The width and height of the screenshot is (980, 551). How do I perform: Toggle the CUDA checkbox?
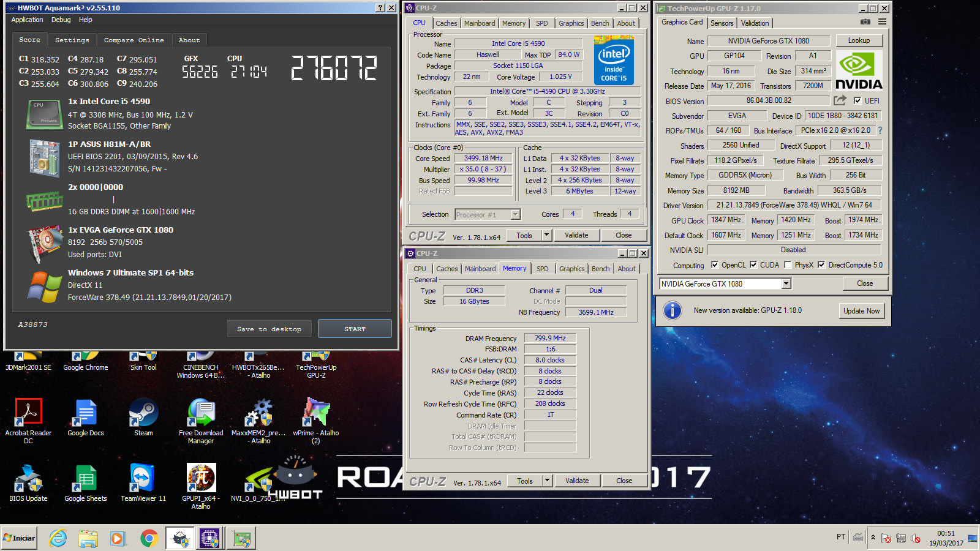pos(753,265)
